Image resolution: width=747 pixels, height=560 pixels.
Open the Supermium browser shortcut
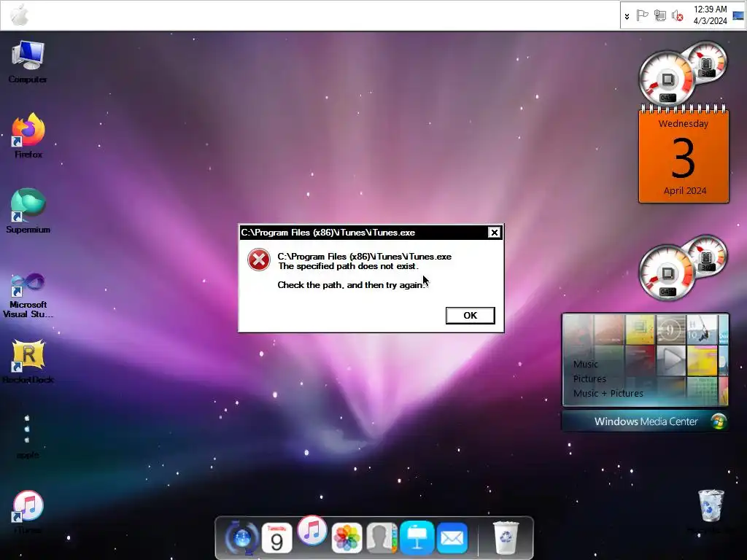pos(28,211)
